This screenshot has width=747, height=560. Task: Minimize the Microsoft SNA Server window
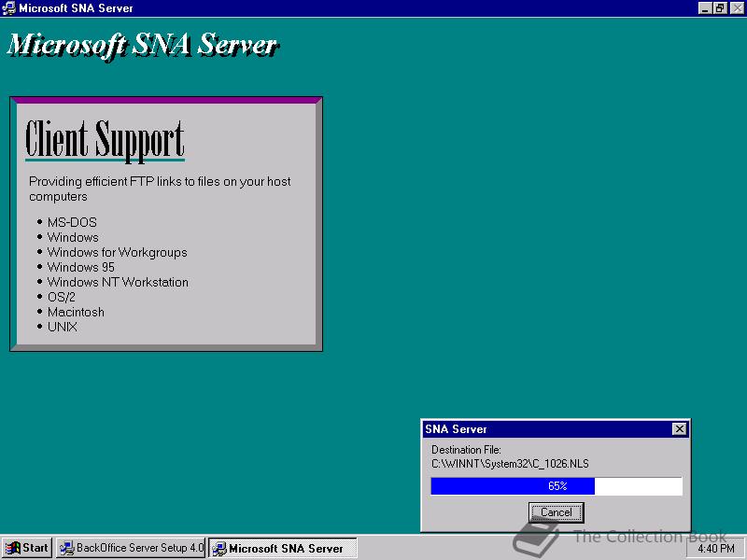705,8
